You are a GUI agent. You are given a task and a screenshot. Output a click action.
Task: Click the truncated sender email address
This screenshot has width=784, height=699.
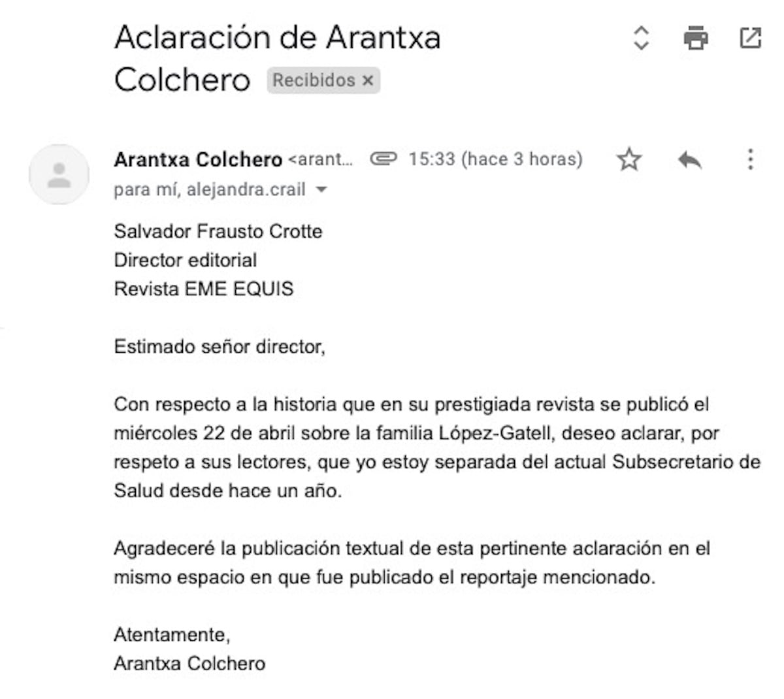[322, 158]
